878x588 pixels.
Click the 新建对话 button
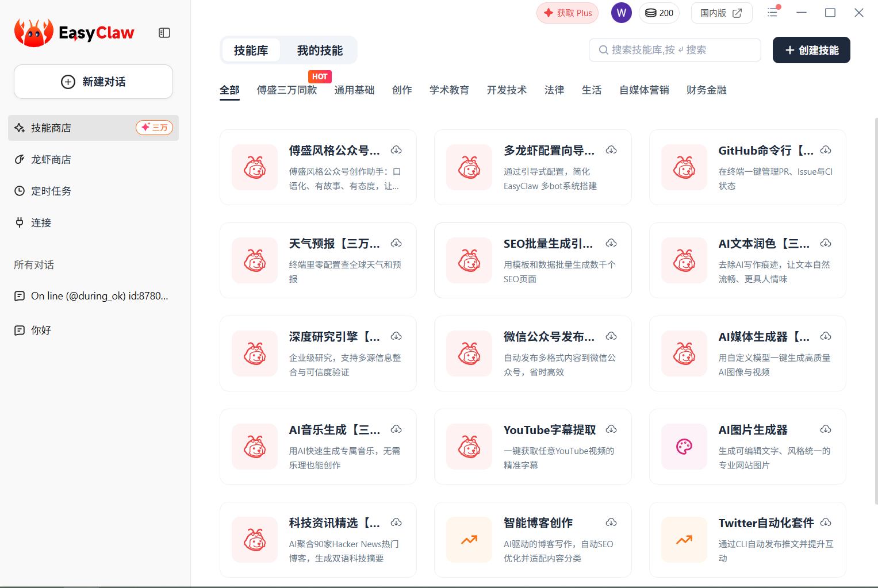pos(93,82)
